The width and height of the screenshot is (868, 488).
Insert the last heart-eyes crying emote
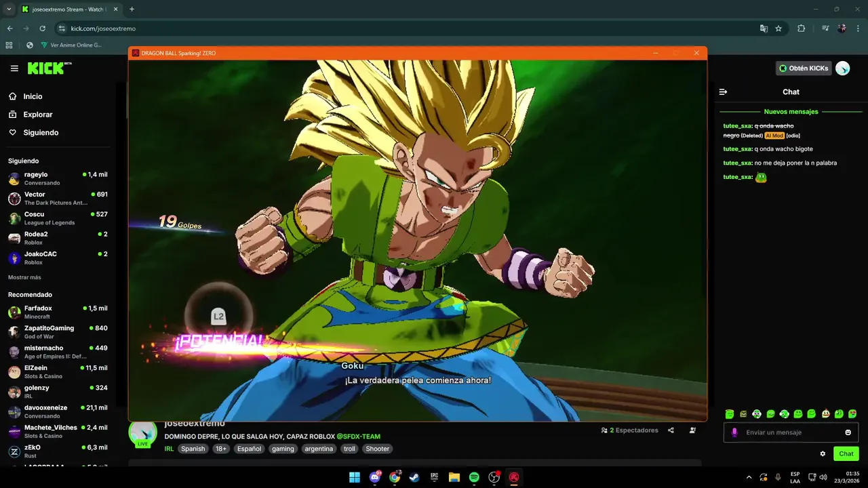[852, 413]
